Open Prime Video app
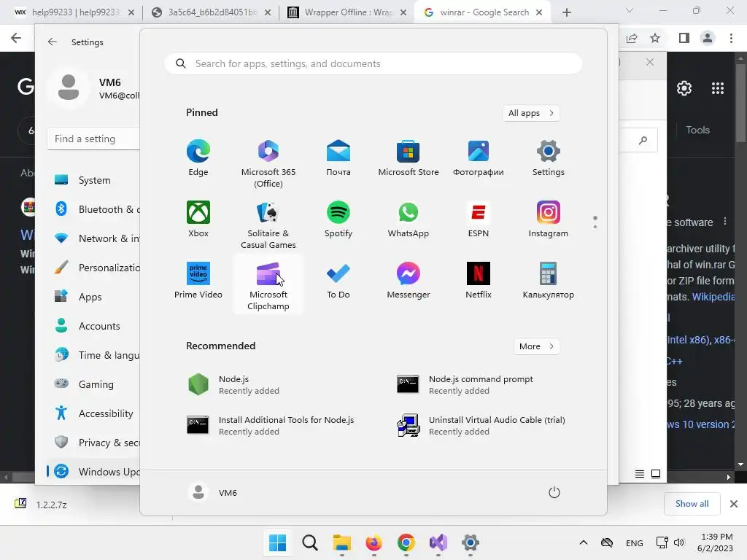Viewport: 747px width, 560px height. pyautogui.click(x=198, y=281)
